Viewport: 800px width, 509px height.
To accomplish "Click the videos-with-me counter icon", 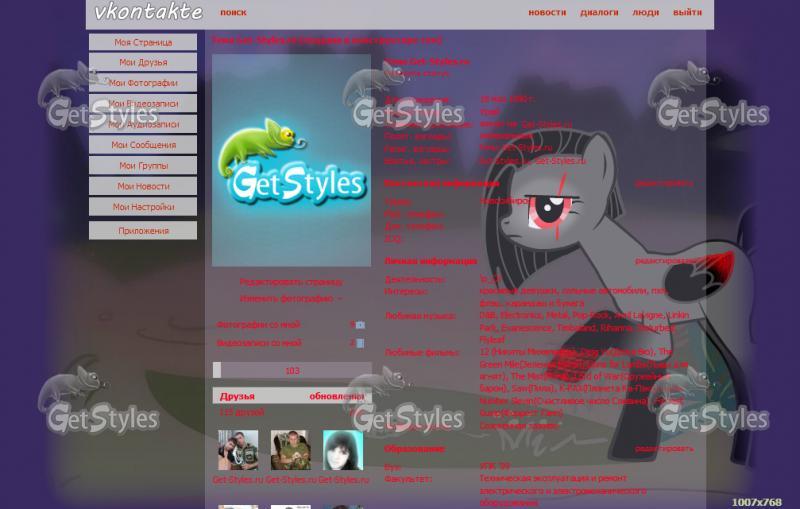I will coord(360,343).
